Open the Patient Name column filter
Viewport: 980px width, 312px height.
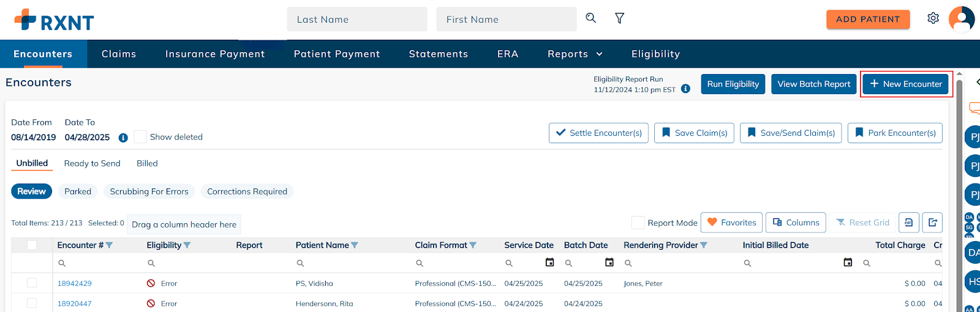click(355, 245)
